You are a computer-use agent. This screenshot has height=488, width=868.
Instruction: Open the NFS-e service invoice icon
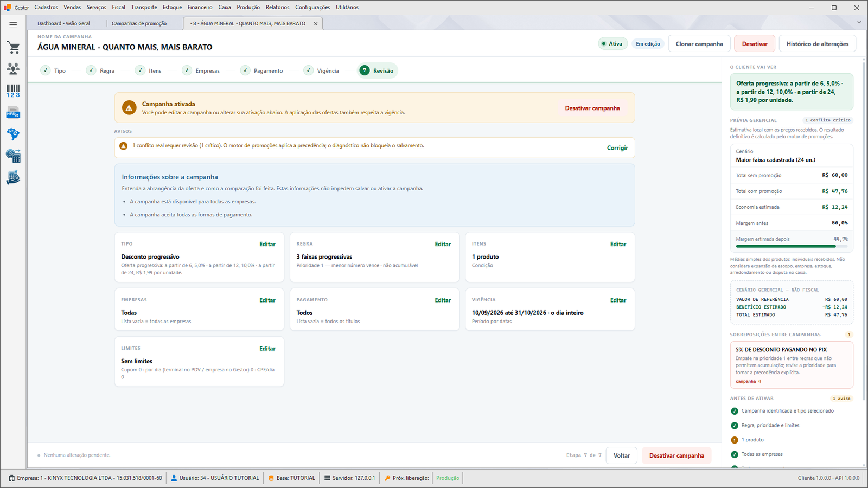click(x=13, y=113)
